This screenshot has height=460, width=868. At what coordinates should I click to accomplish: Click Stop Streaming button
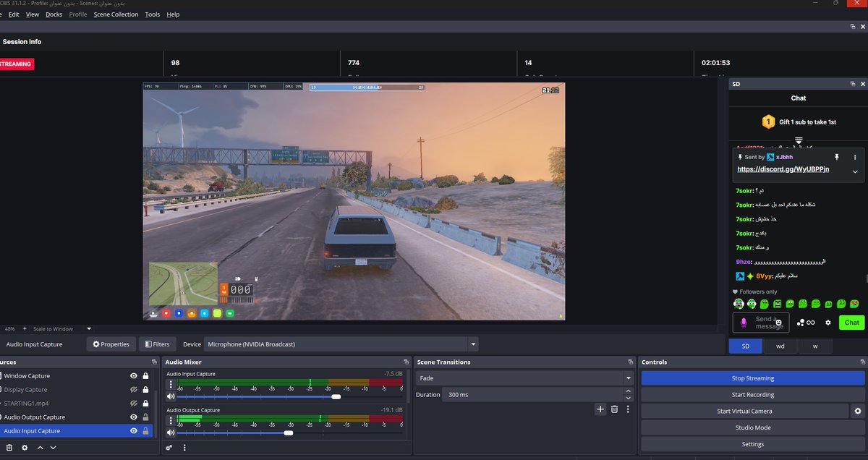pyautogui.click(x=753, y=378)
